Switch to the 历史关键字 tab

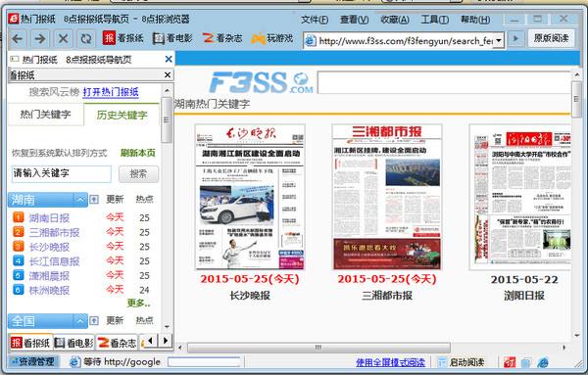click(122, 115)
